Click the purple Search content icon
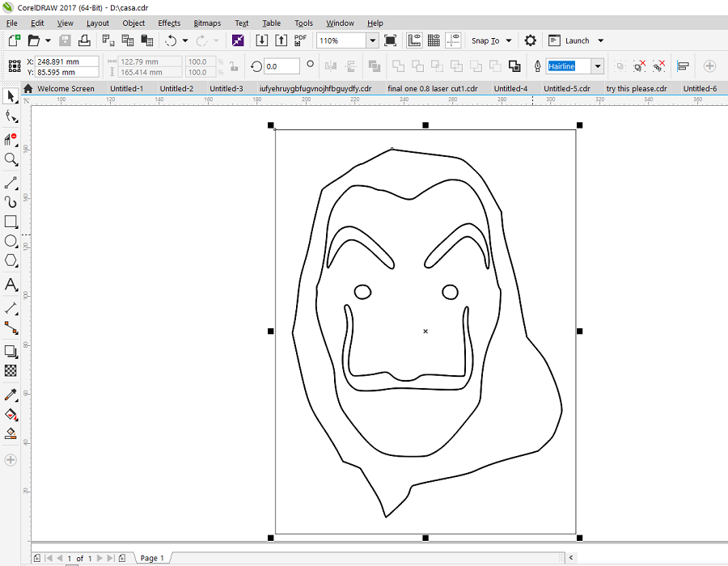 point(238,40)
